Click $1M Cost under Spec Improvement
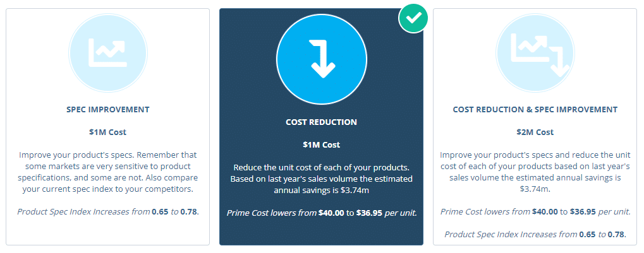The height and width of the screenshot is (253, 644). tap(108, 132)
